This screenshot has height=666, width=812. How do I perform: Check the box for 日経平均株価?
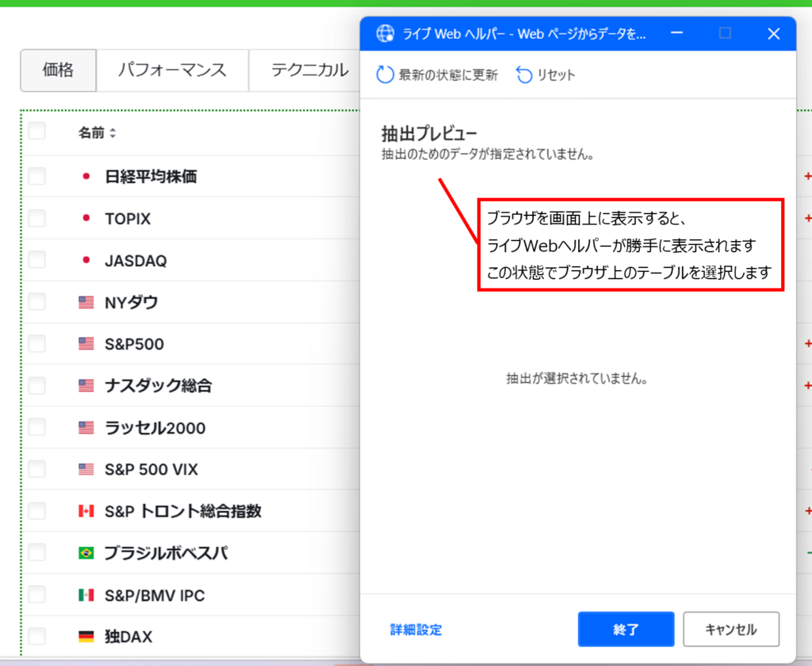point(36,176)
